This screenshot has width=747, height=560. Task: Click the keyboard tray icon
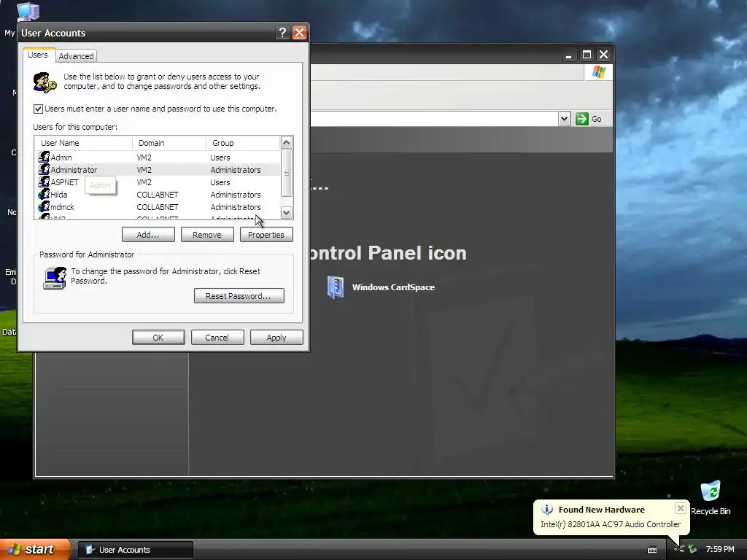pyautogui.click(x=652, y=550)
